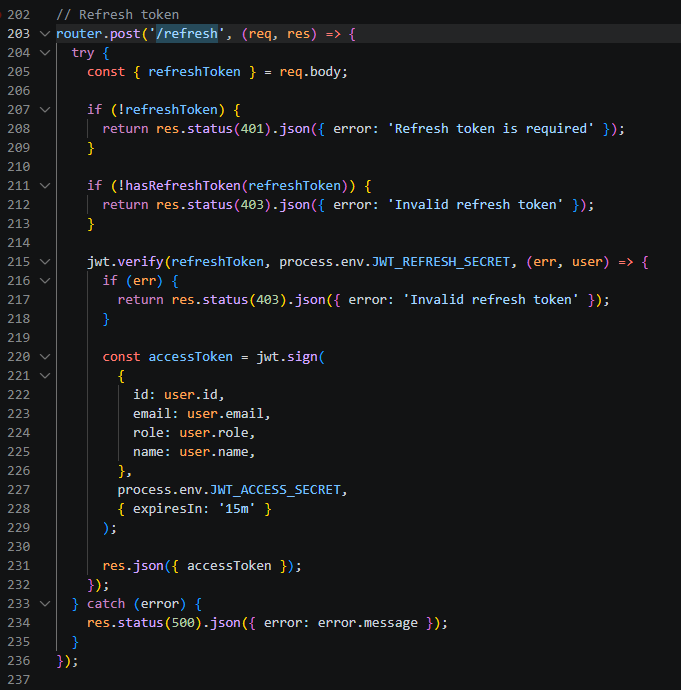Screen dimensions: 681x690
Task: Collapse the catch block at line 233
Action: pyautogui.click(x=44, y=604)
